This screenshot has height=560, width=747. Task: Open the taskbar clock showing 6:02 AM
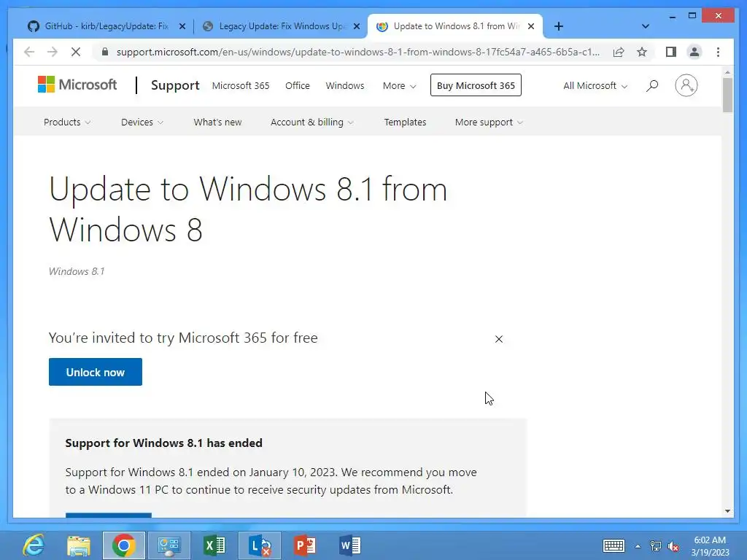710,546
